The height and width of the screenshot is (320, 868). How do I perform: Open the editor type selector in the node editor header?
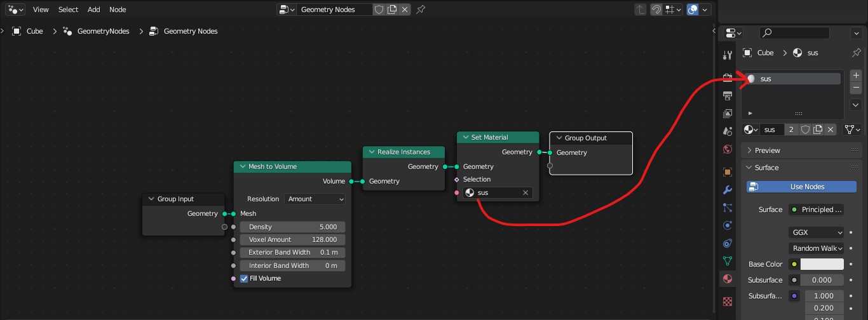click(14, 10)
